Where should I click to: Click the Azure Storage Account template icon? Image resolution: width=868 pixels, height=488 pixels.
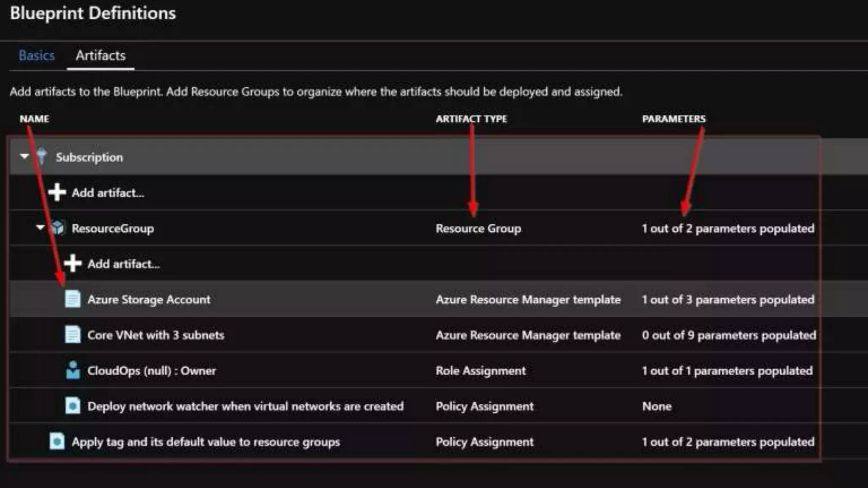tap(72, 299)
